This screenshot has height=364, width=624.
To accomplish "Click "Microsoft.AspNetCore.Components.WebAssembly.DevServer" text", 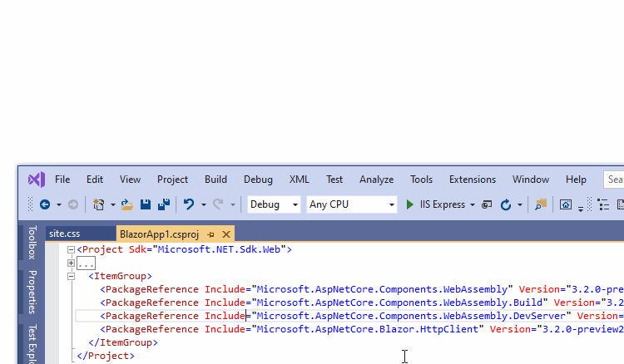I will point(411,316).
